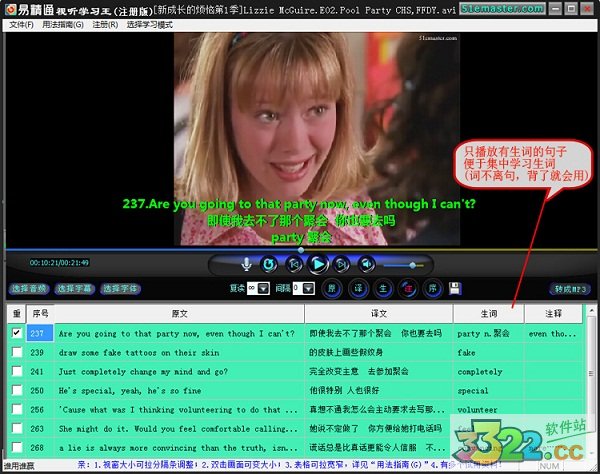Click the floppy disk save icon
The height and width of the screenshot is (474, 600).
tap(455, 288)
